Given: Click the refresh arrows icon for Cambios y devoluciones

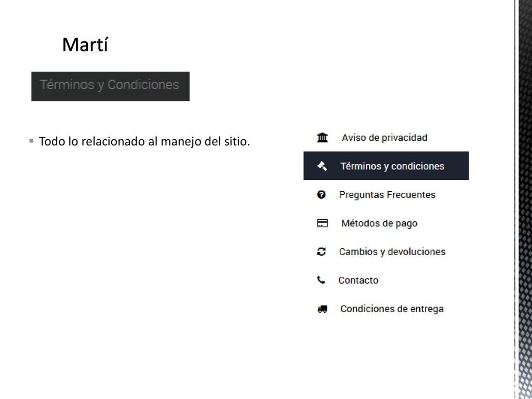Looking at the screenshot, I should tap(321, 251).
